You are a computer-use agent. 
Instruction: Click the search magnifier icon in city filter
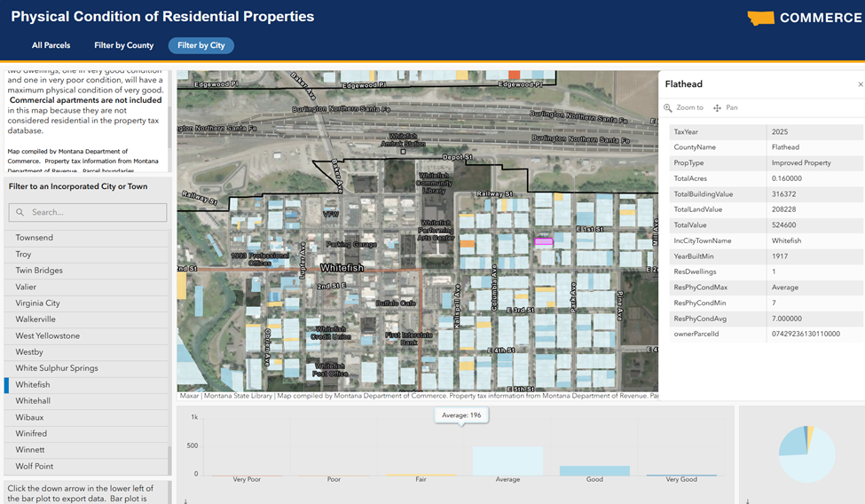(x=20, y=213)
